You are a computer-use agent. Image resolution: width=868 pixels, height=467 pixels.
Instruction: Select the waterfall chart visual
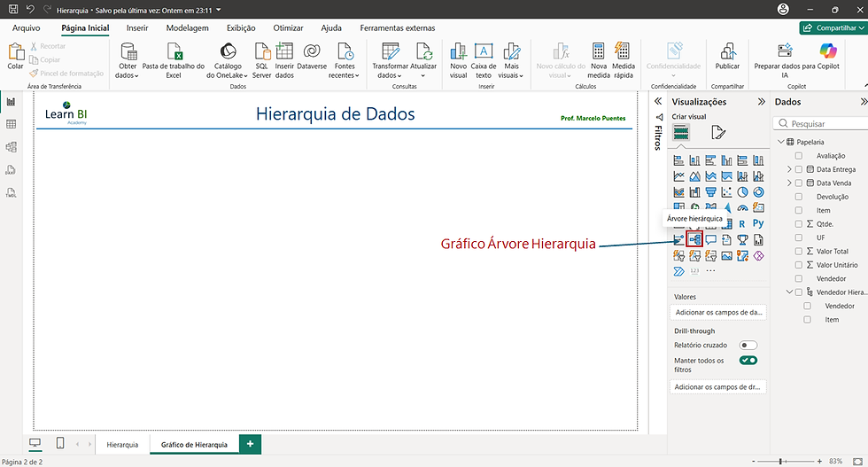click(694, 192)
